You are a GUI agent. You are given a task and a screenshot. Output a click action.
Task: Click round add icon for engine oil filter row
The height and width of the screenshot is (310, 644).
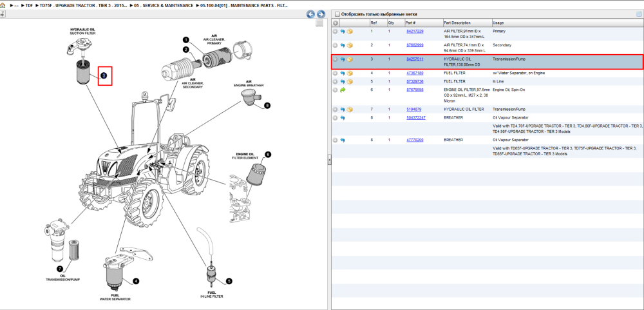335,90
